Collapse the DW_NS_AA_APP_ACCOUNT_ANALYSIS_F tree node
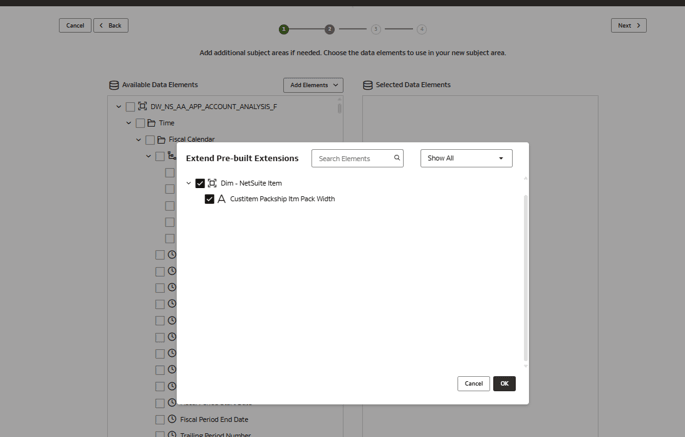 click(x=118, y=106)
